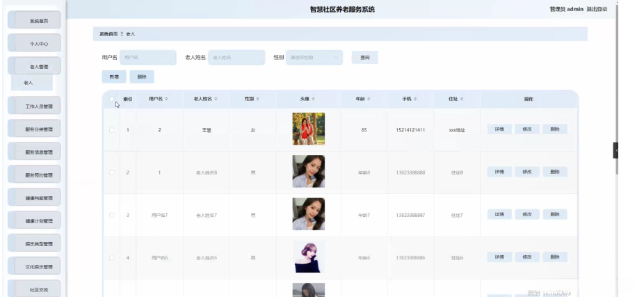Sort table by 年龄 column sort arrows
Image resolution: width=644 pixels, height=299 pixels.
(369, 99)
